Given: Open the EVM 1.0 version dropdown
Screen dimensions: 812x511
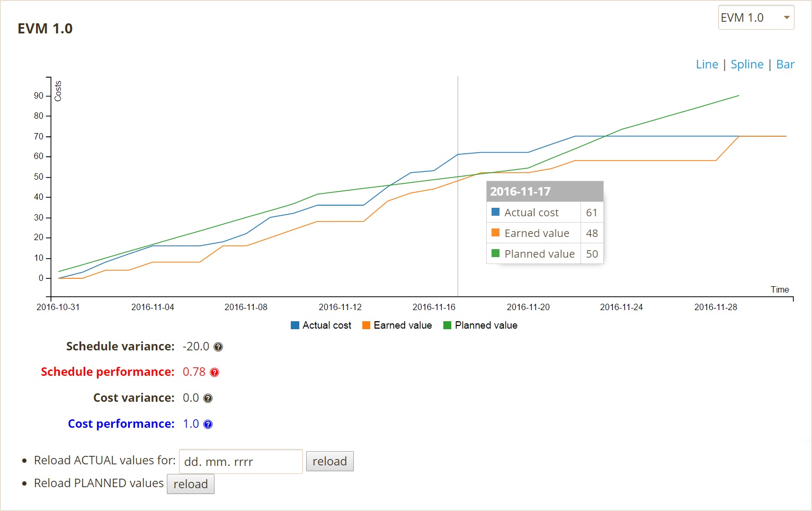Looking at the screenshot, I should (755, 17).
